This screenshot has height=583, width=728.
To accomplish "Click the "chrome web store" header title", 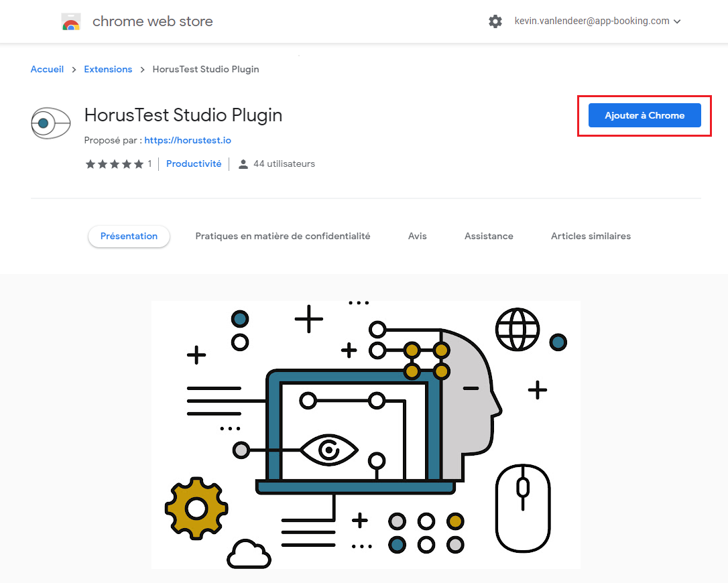I will (152, 21).
